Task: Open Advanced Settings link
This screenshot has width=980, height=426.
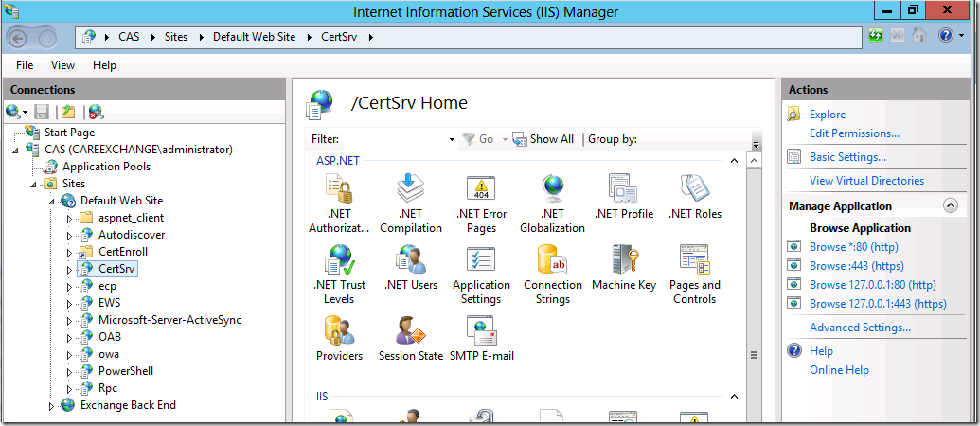Action: point(860,328)
